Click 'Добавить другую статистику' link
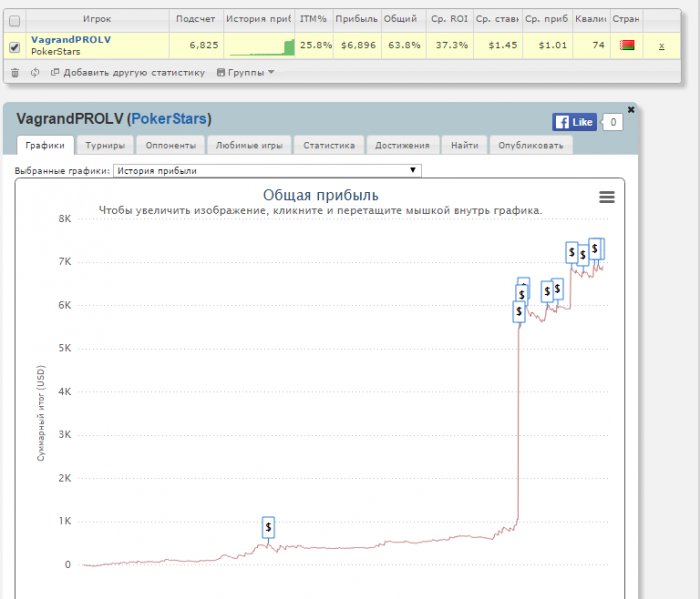This screenshot has height=599, width=700. point(134,72)
